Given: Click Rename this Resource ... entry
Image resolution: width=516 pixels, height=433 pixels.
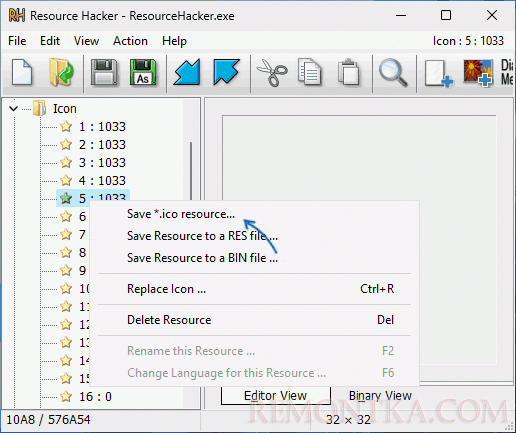Looking at the screenshot, I should coord(254,351).
